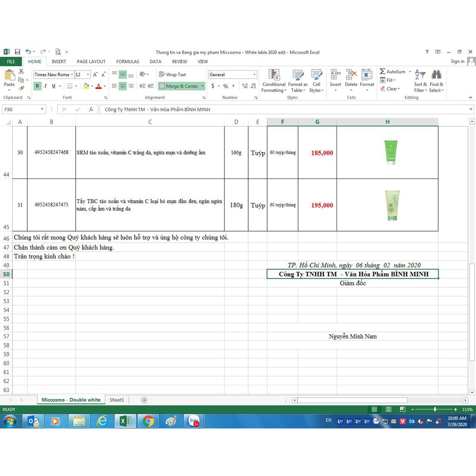Screen dimensions: 476x476
Task: Click the Save icon in quick access toolbar
Action: (17, 52)
